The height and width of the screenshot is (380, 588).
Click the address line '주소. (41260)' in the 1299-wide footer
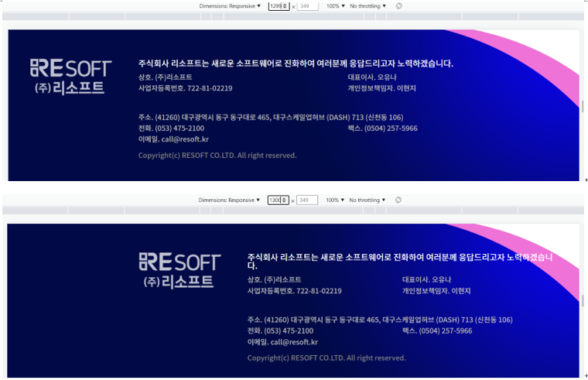pos(271,118)
